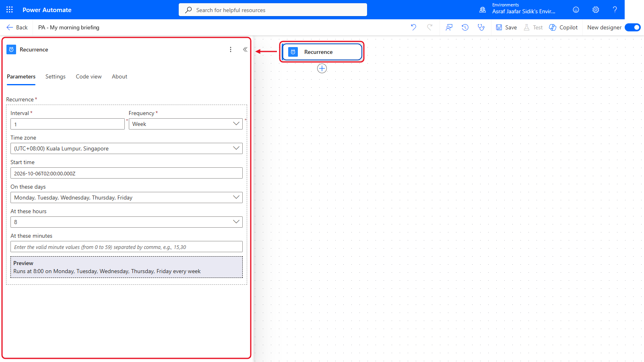644x362 pixels.
Task: Select the Recurrence trigger card on canvas
Action: [322, 52]
